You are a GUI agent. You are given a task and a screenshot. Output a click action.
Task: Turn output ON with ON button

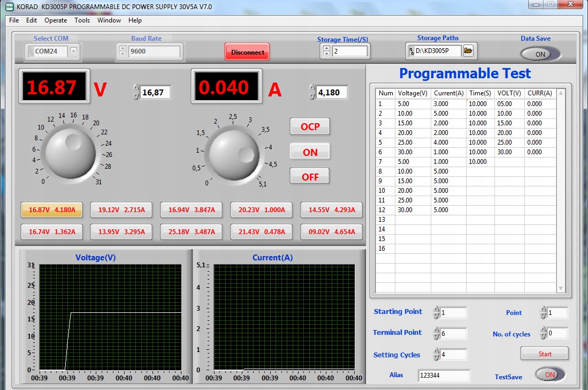pos(310,152)
